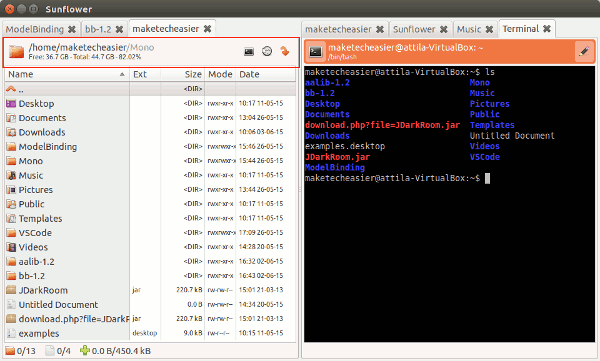The image size is (600, 361).
Task: Select the Documents folder icon
Action: (x=11, y=118)
